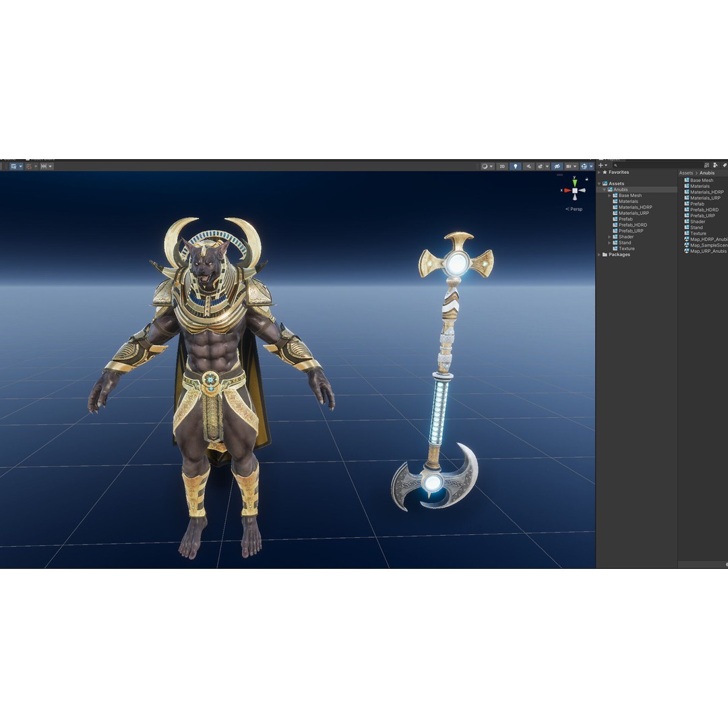Screen dimensions: 728x728
Task: Click the snap increment icon
Action: [x=44, y=166]
